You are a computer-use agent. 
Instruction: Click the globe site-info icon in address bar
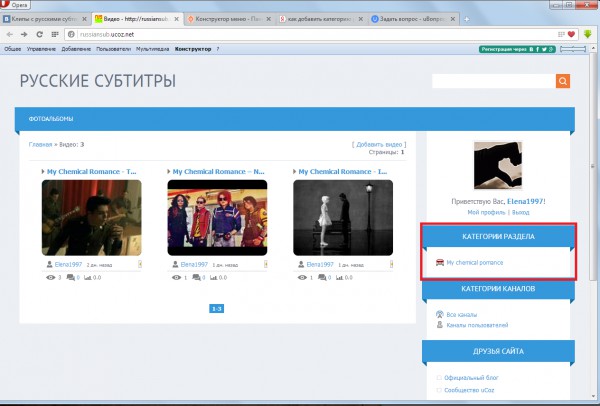click(x=71, y=34)
